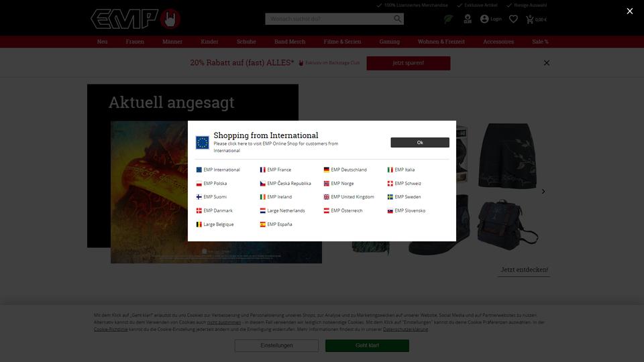Screen dimensions: 644x362
Task: Open the black skirt product thumbnail
Action: coord(508,156)
